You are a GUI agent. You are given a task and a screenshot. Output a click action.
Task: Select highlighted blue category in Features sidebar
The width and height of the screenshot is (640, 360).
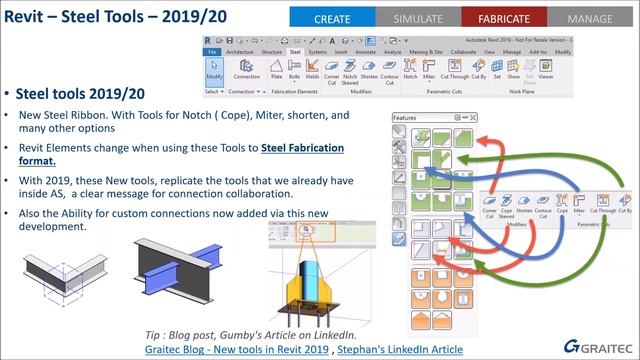pos(399,239)
